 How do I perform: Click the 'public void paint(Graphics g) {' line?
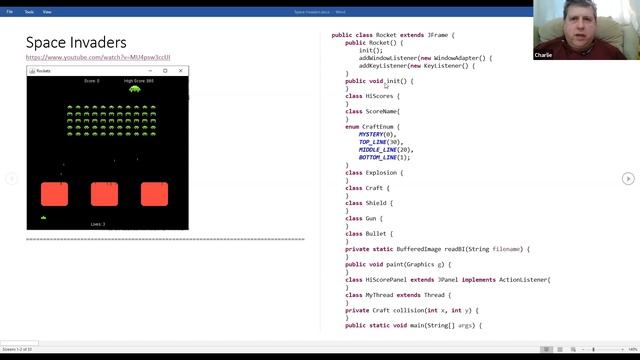click(398, 264)
